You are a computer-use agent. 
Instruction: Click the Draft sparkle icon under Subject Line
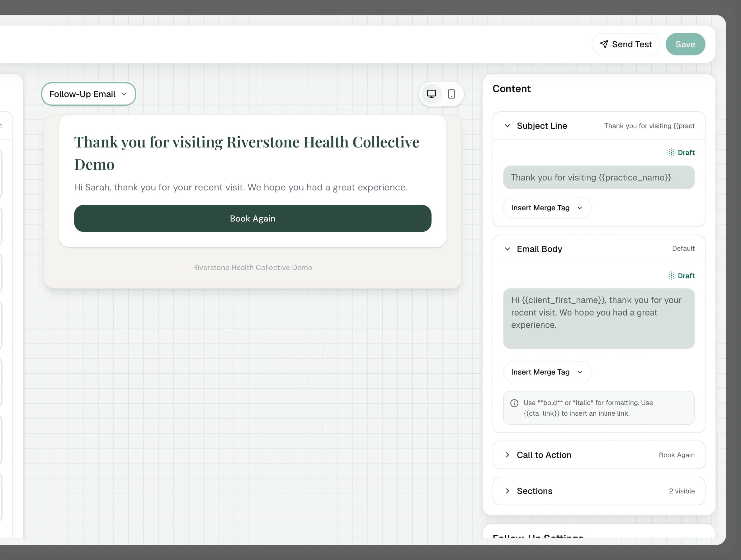pyautogui.click(x=671, y=153)
